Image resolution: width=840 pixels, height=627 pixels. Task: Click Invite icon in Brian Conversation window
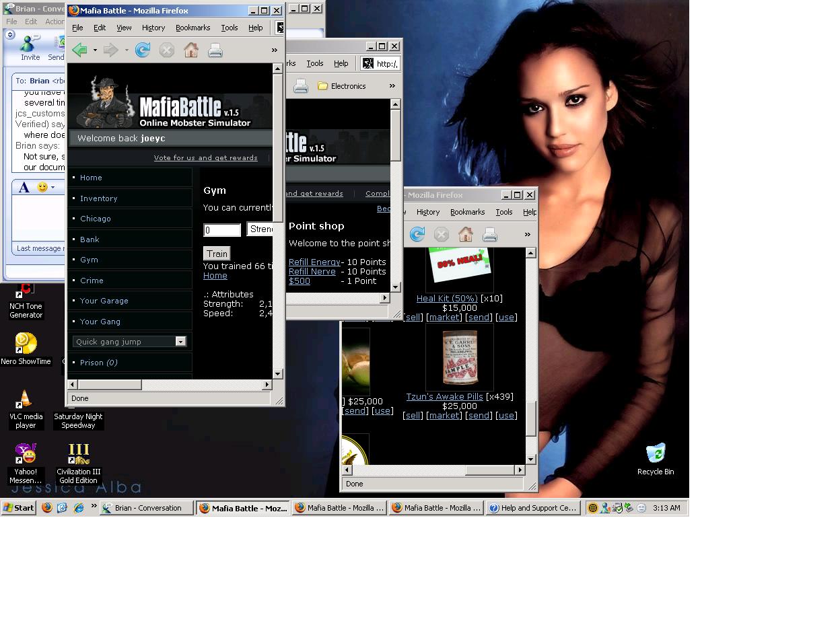pos(30,47)
